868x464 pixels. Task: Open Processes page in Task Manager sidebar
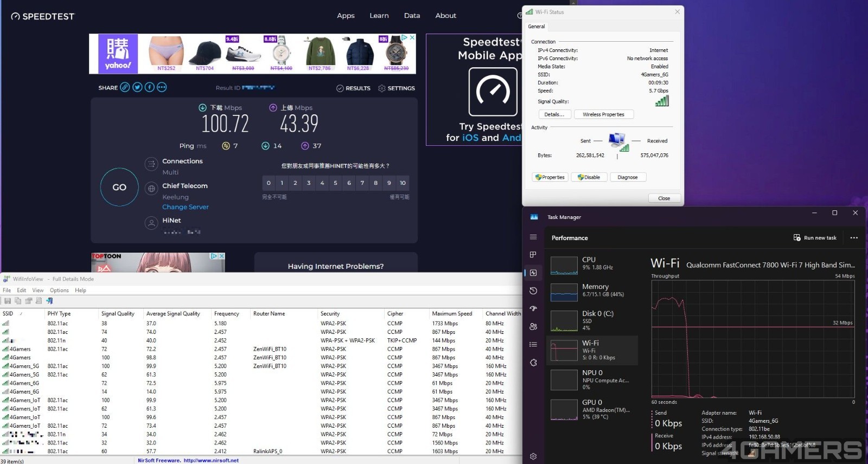coord(533,255)
